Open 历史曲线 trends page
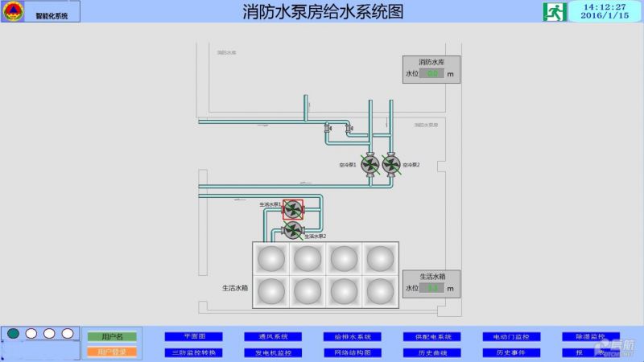This screenshot has width=644, height=362. coord(431,352)
